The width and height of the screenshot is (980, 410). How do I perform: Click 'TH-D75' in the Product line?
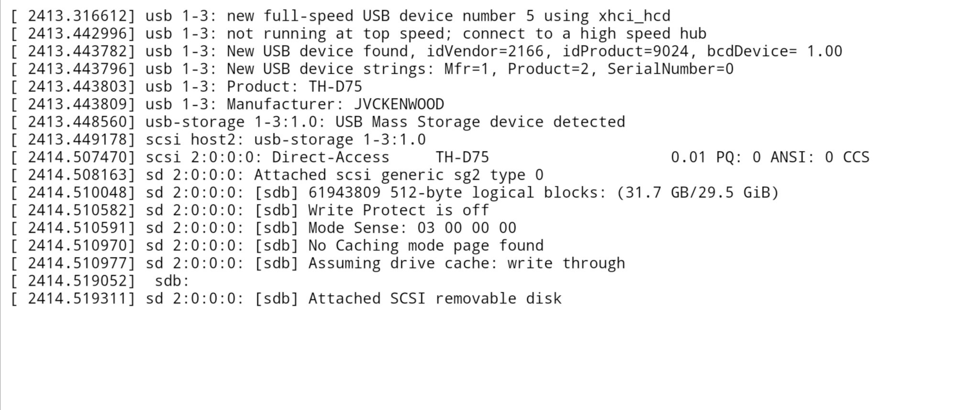[335, 87]
